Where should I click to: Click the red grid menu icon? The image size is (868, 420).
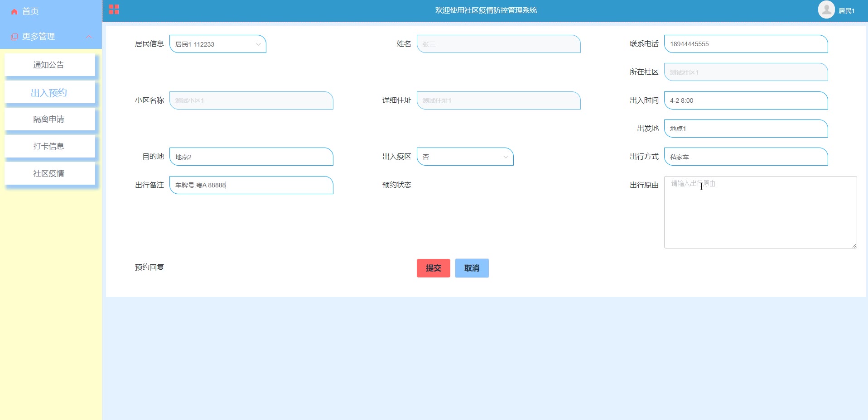point(114,10)
